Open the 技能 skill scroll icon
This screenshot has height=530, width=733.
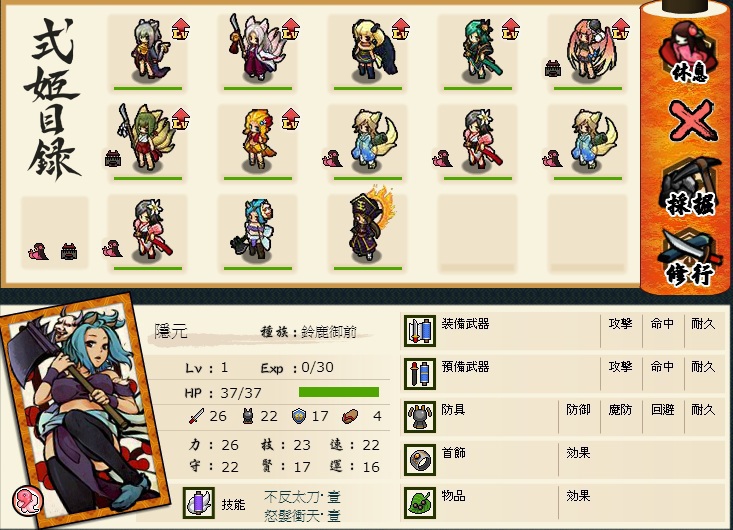[x=199, y=503]
